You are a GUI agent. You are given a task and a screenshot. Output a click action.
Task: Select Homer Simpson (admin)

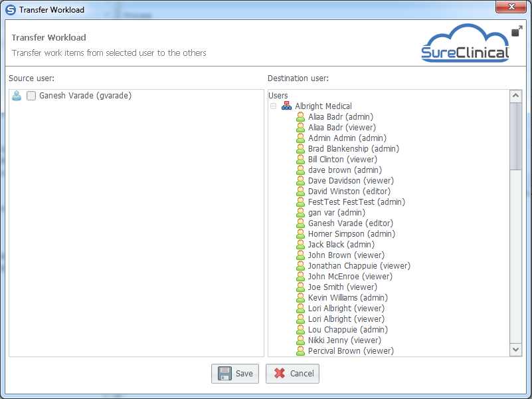pyautogui.click(x=351, y=234)
